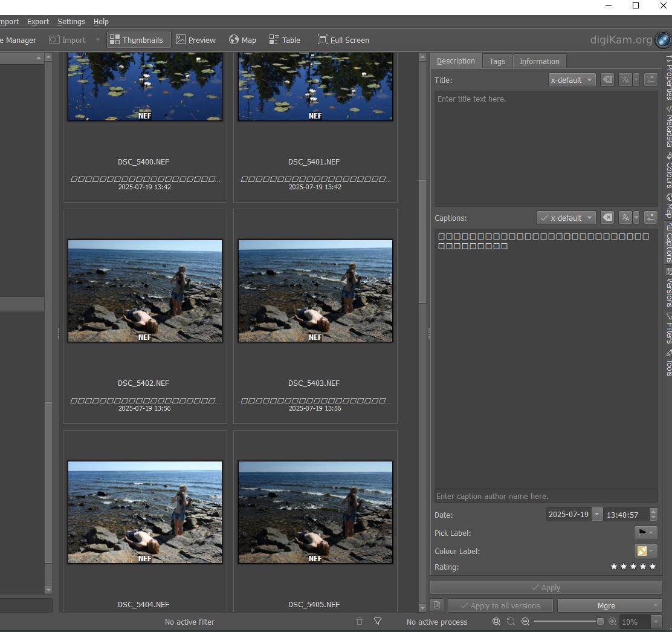Open the Map view
This screenshot has height=632, width=672.
pyautogui.click(x=242, y=40)
